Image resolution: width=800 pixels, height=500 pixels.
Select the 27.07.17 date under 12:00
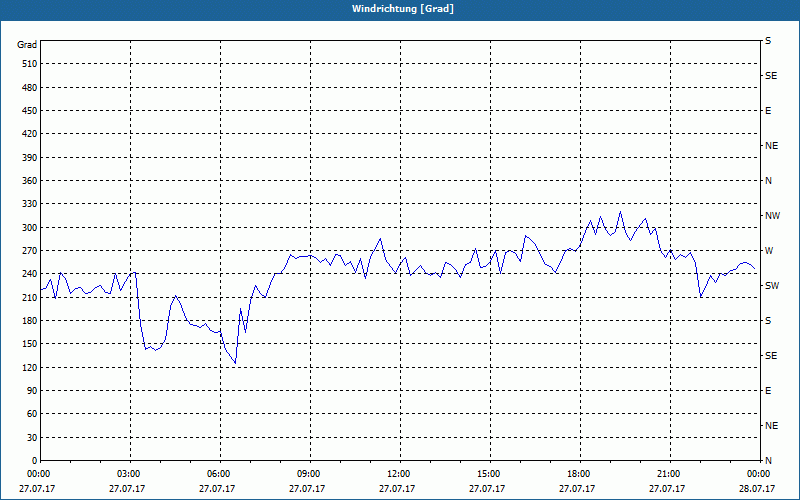point(396,488)
